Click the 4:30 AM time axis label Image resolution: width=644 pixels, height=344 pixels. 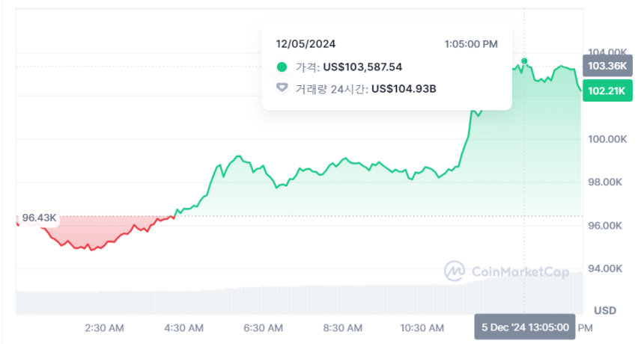[183, 328]
